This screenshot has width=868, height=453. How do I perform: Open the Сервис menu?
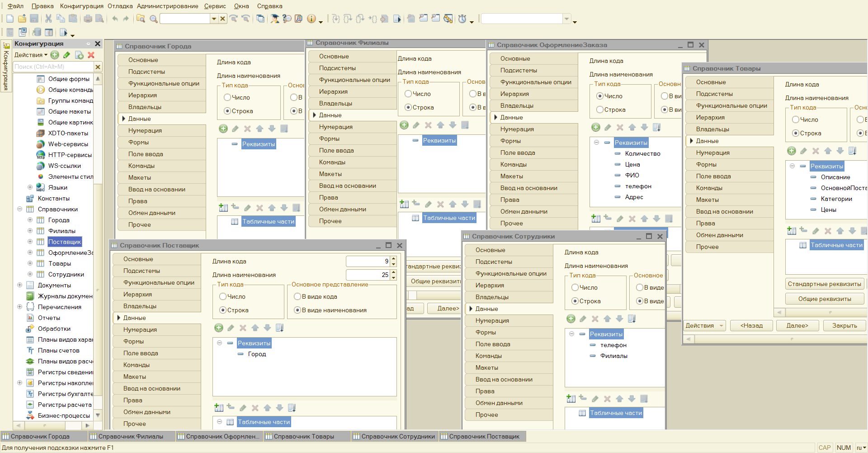click(x=215, y=6)
